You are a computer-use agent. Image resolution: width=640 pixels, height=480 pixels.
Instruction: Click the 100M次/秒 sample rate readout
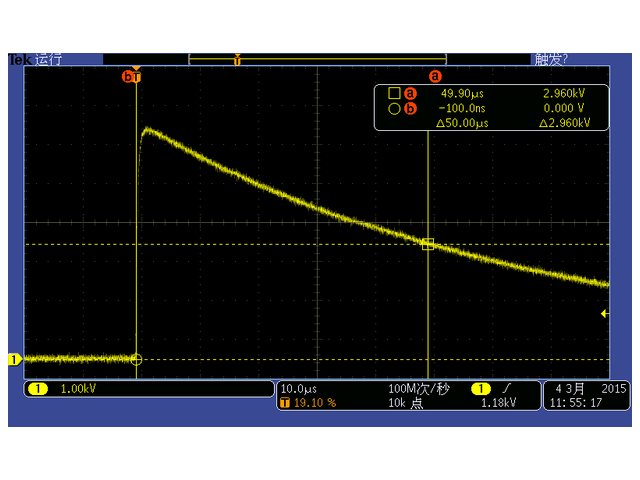418,389
